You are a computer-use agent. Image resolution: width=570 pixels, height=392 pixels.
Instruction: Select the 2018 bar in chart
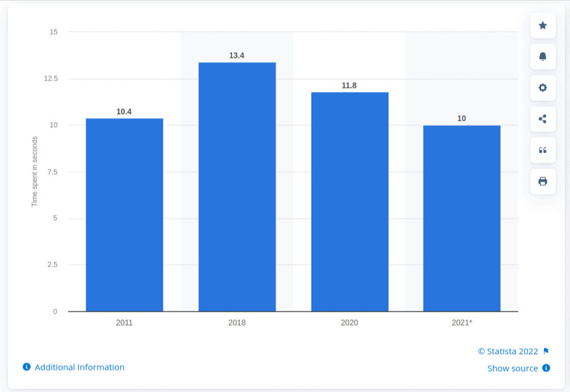tap(237, 187)
